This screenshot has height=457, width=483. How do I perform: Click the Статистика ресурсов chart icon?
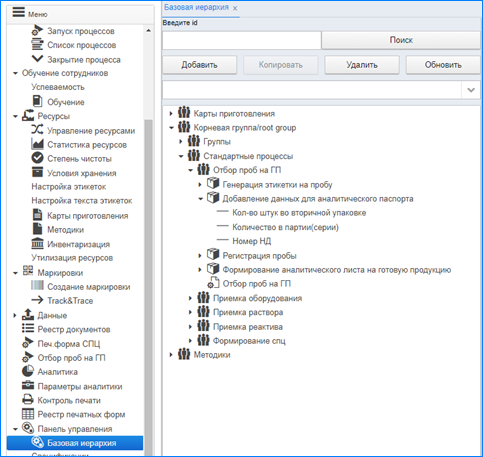tap(37, 144)
